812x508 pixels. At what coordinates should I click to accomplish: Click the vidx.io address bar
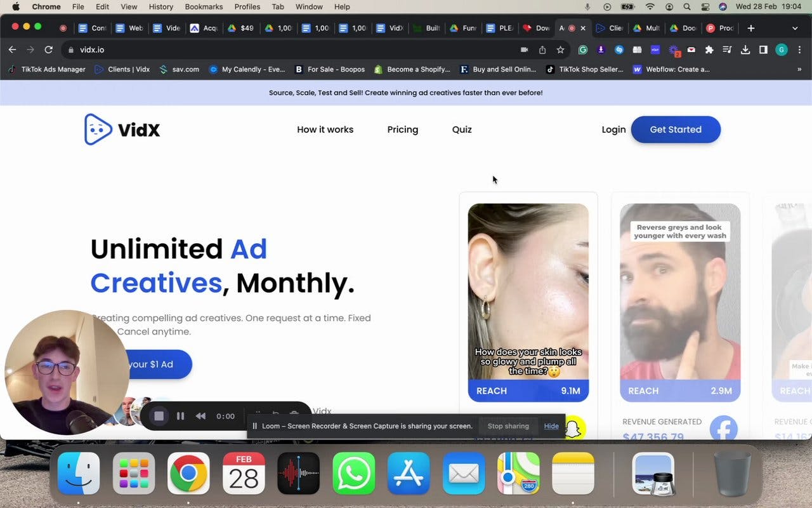(x=292, y=50)
